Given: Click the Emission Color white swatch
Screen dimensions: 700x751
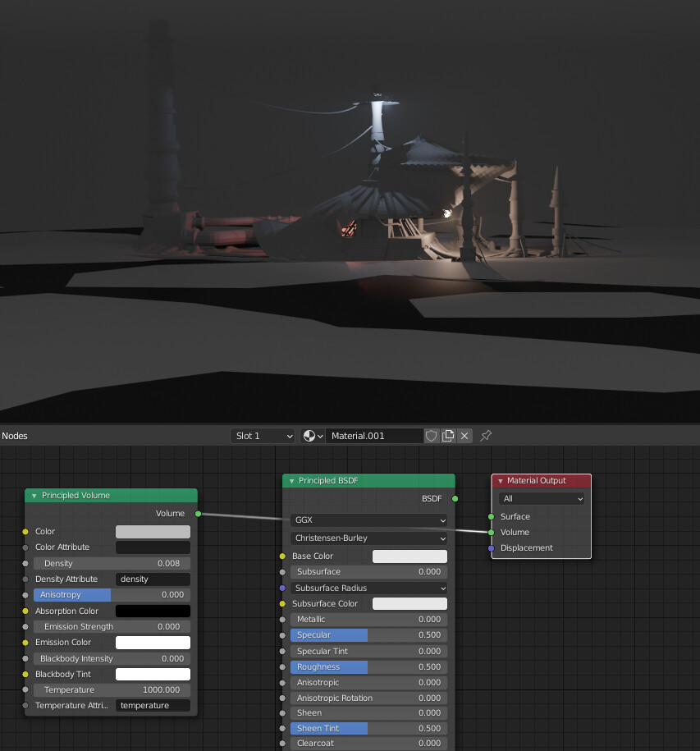Looking at the screenshot, I should [153, 643].
